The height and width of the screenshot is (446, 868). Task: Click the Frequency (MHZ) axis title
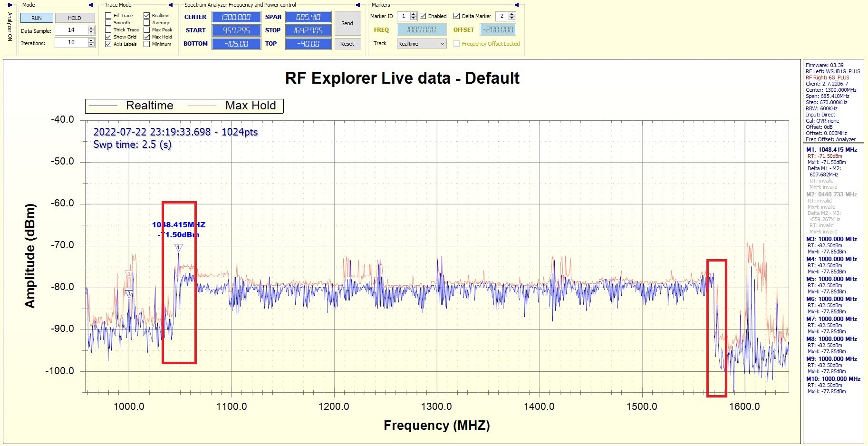click(x=437, y=426)
